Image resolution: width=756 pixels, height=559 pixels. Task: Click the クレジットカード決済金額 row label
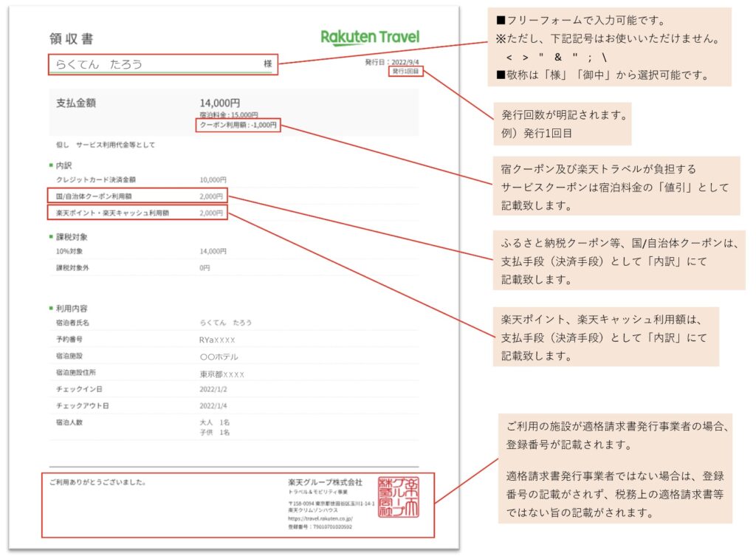coord(95,179)
